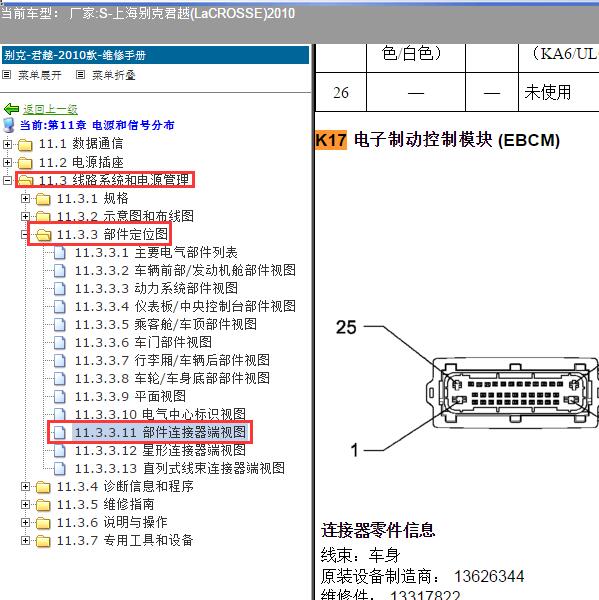Click the page icon of 11.3.3.2
This screenshot has height=600, width=599.
[x=60, y=271]
